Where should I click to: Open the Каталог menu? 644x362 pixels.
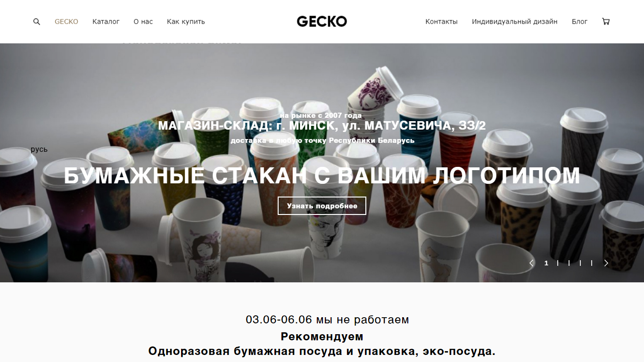[106, 22]
